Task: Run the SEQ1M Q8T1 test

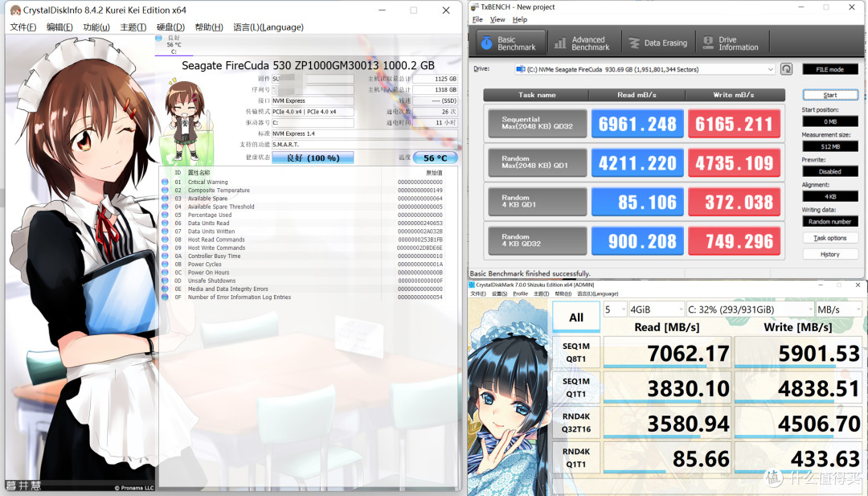Action: point(576,353)
